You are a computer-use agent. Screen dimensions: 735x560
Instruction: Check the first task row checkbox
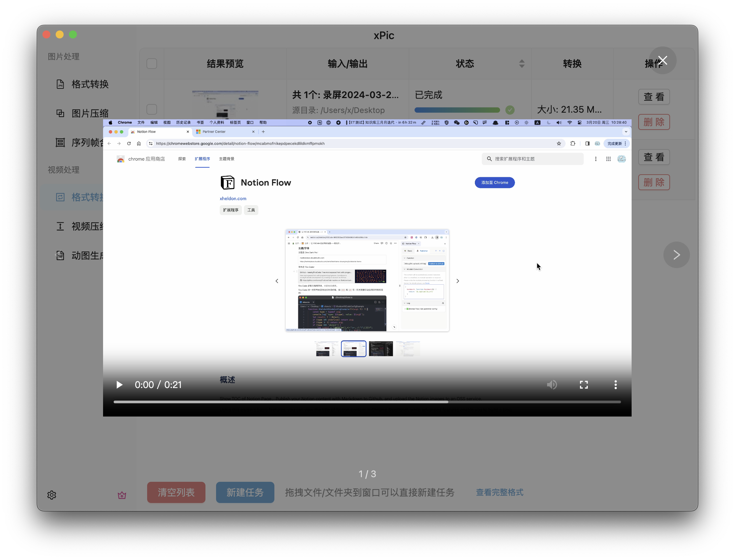(x=152, y=109)
